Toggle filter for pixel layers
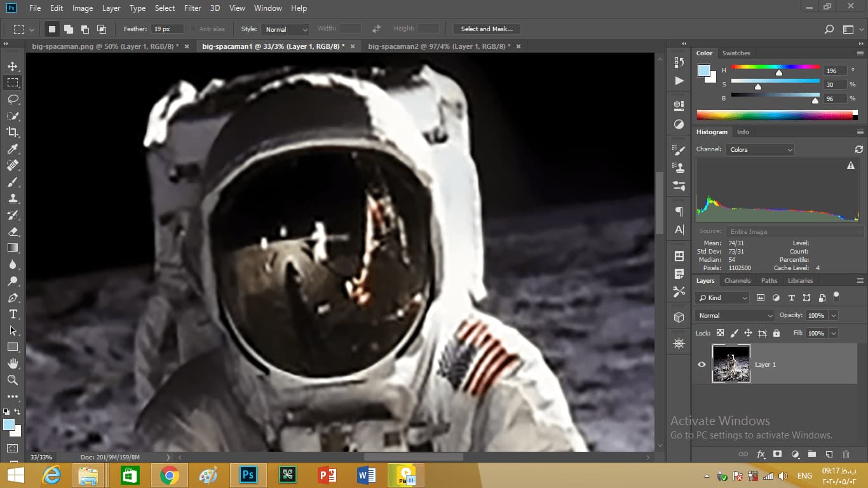 (761, 297)
